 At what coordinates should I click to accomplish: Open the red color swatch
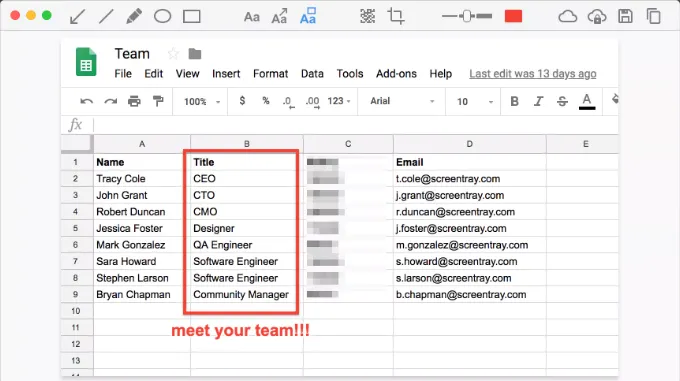513,16
